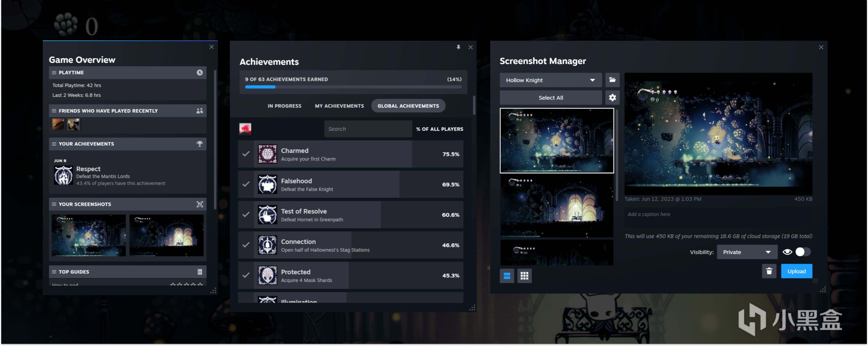Click the Connection achievement icon
The height and width of the screenshot is (346, 868).
tap(267, 245)
